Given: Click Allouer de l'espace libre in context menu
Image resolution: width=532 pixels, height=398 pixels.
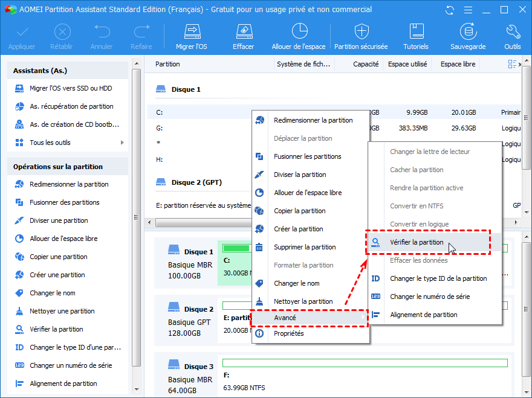Looking at the screenshot, I should [x=311, y=193].
